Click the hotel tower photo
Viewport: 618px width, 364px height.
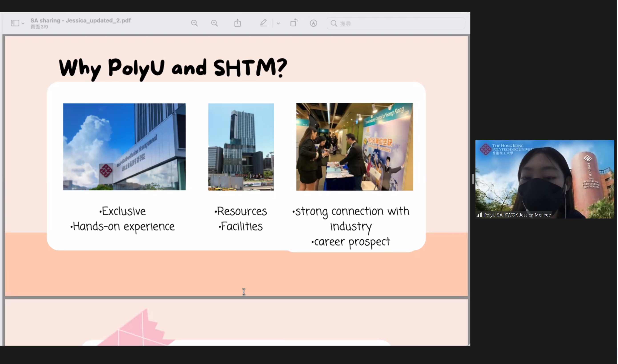[241, 147]
